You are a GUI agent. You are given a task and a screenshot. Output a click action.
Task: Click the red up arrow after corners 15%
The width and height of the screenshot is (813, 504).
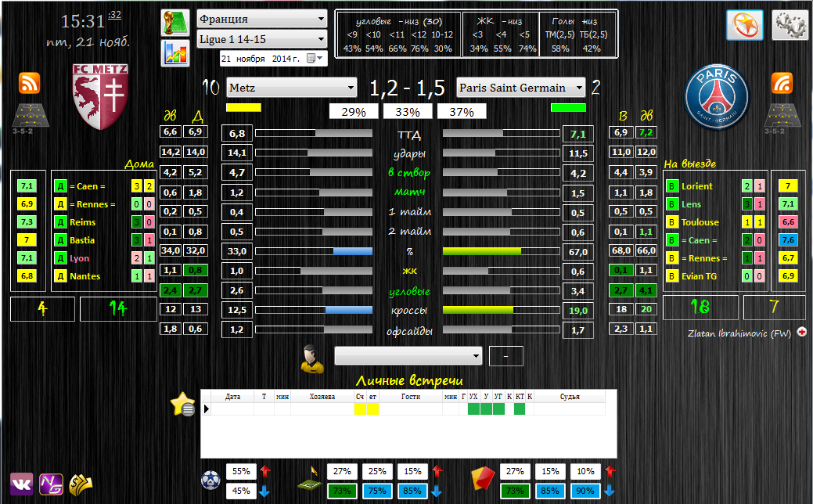point(437,471)
